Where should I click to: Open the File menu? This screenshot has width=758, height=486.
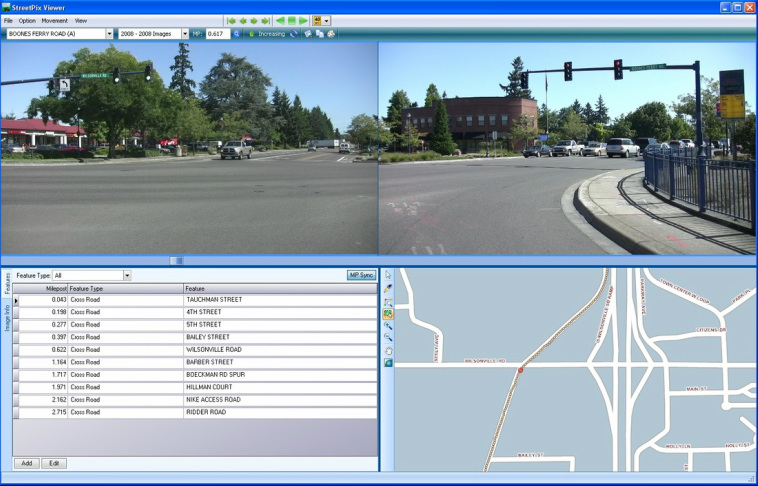pos(8,21)
